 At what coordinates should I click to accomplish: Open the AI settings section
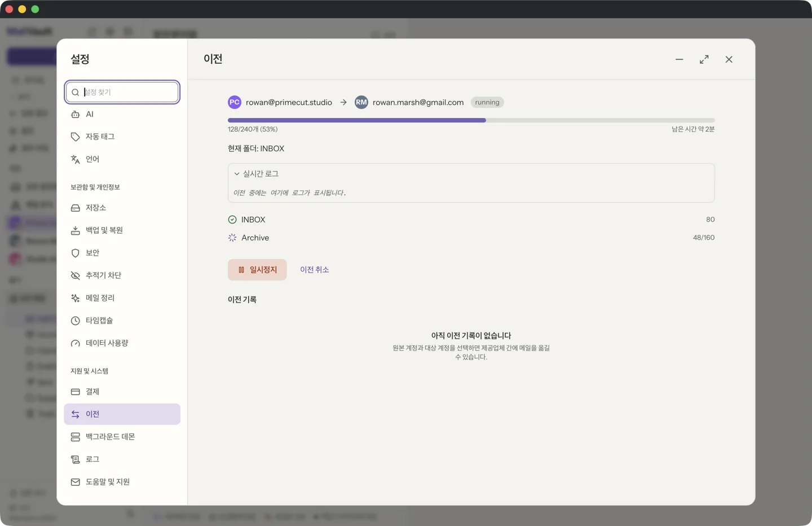click(x=122, y=114)
